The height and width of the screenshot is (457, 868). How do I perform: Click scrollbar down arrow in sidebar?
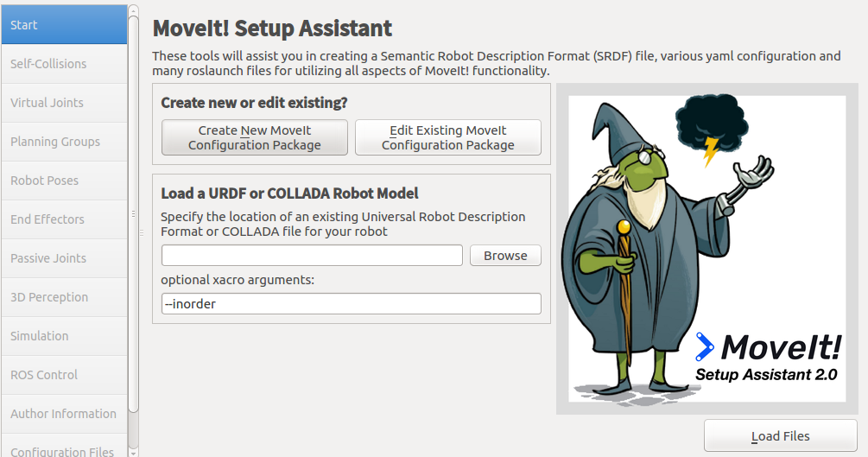pyautogui.click(x=133, y=453)
